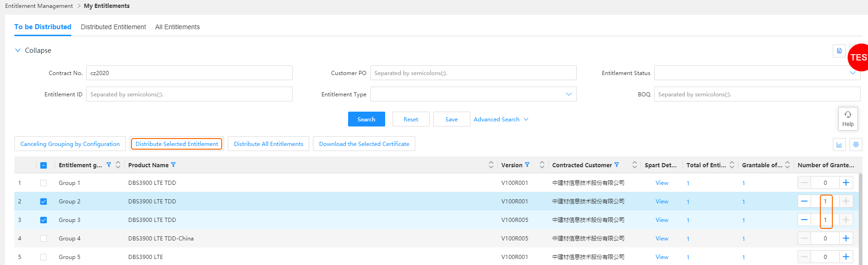
Task: Click the Entitlement ID input field
Action: 189,94
